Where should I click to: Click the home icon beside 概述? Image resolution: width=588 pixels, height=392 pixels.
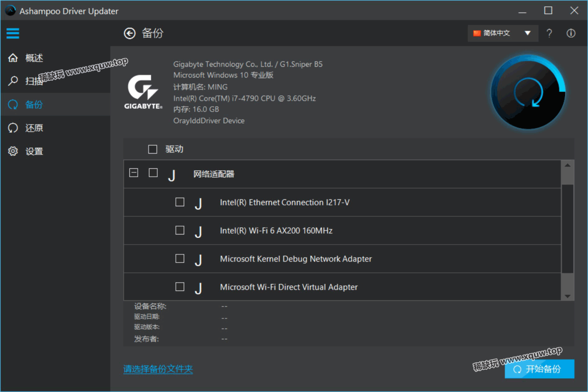[13, 58]
